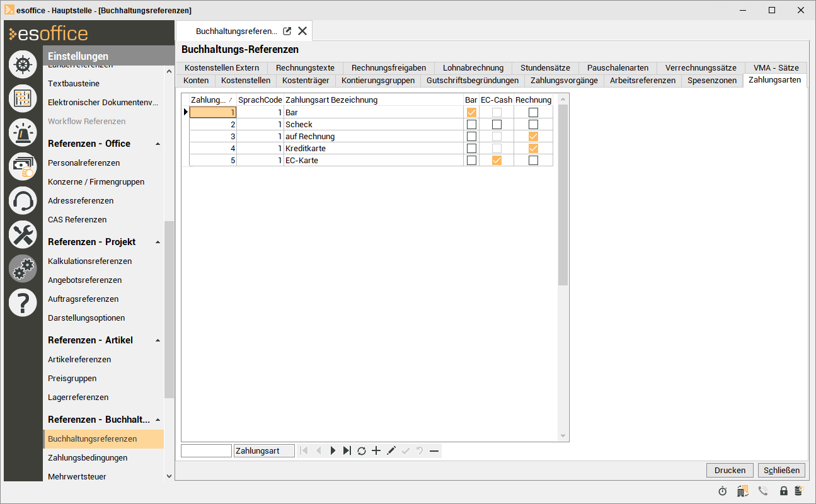Add a new record with plus icon
The width and height of the screenshot is (816, 504).
(x=376, y=450)
